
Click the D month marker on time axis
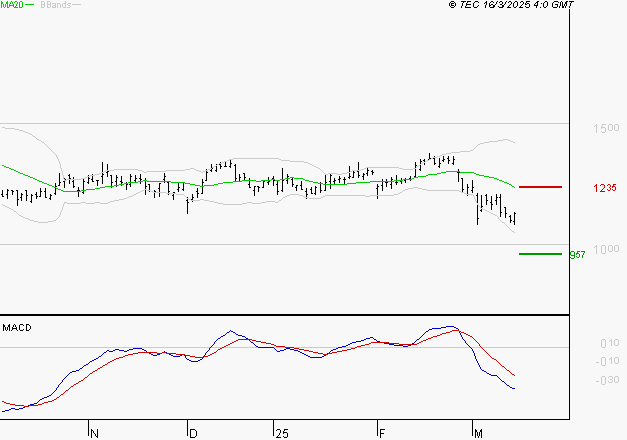point(192,433)
